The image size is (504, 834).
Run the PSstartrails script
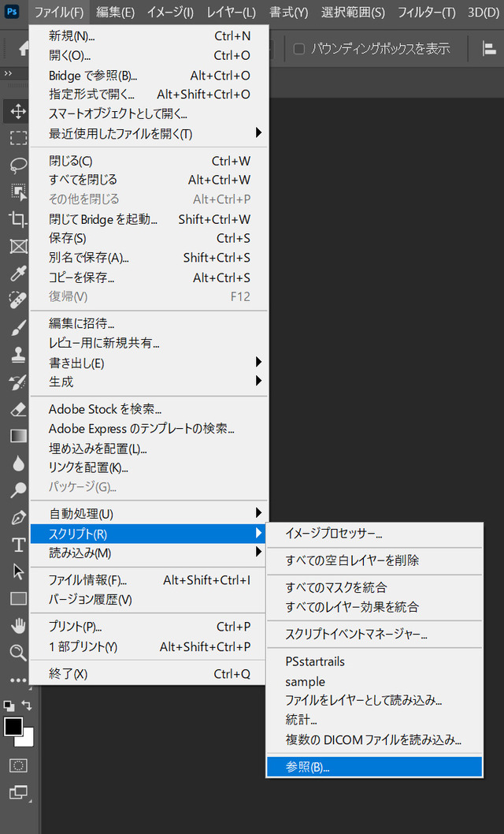pyautogui.click(x=374, y=661)
